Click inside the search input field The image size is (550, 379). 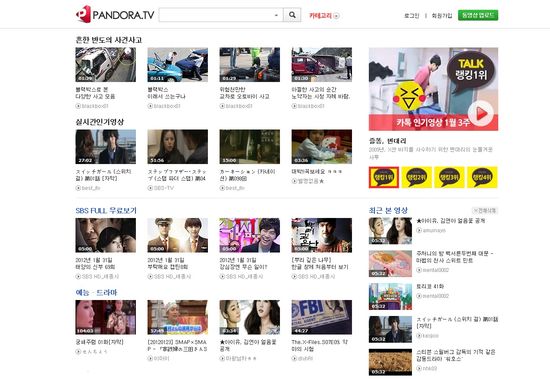click(216, 15)
